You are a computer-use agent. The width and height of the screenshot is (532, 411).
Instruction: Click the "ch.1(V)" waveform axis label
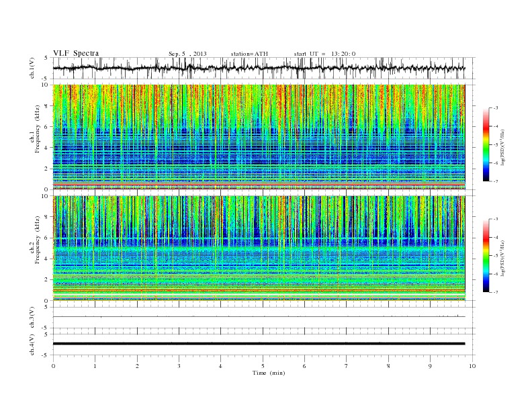[32, 68]
